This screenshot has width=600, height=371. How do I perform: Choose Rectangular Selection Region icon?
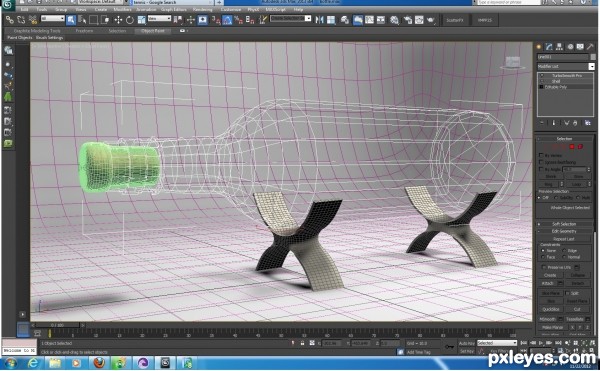click(93, 20)
